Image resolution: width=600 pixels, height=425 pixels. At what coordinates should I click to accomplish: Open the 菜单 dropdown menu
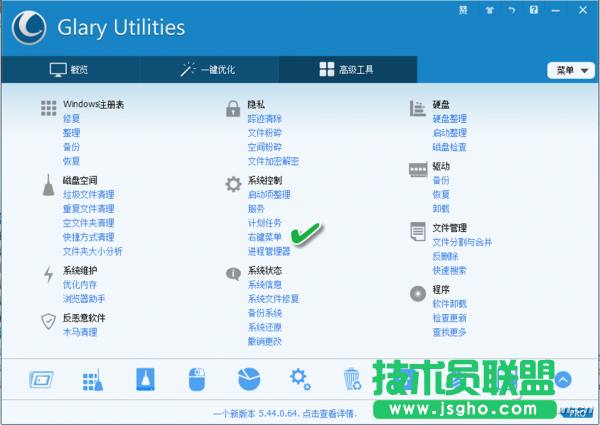(x=565, y=70)
